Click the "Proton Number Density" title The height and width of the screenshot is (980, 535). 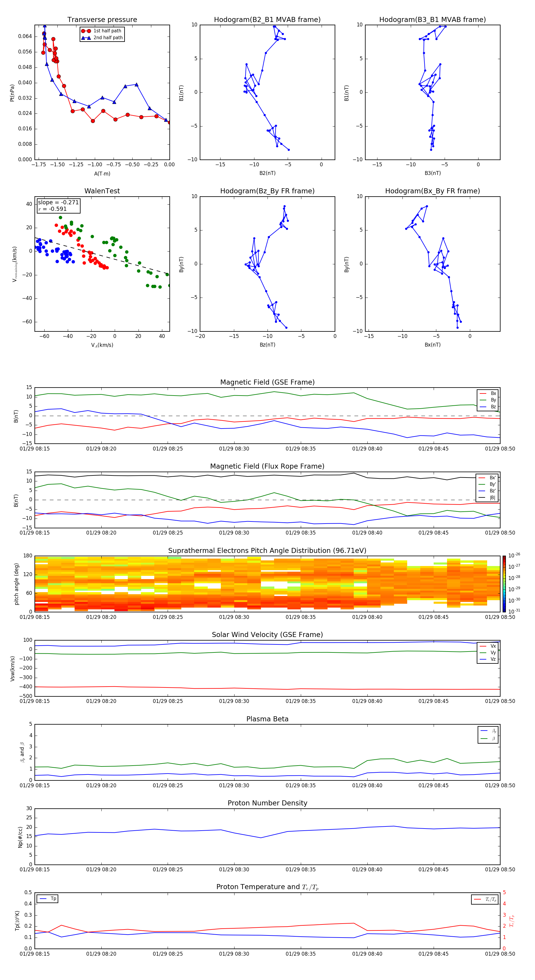click(x=267, y=803)
